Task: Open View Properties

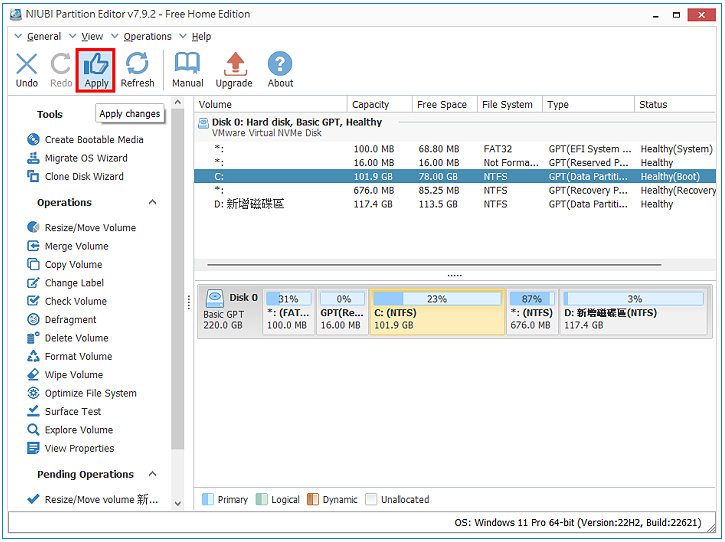Action: tap(70, 449)
